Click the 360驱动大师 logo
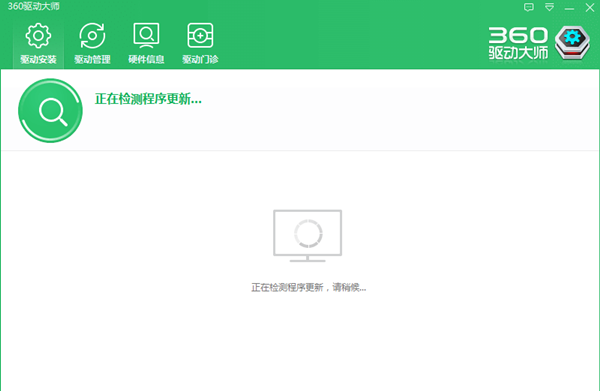600x391 pixels. pyautogui.click(x=540, y=43)
